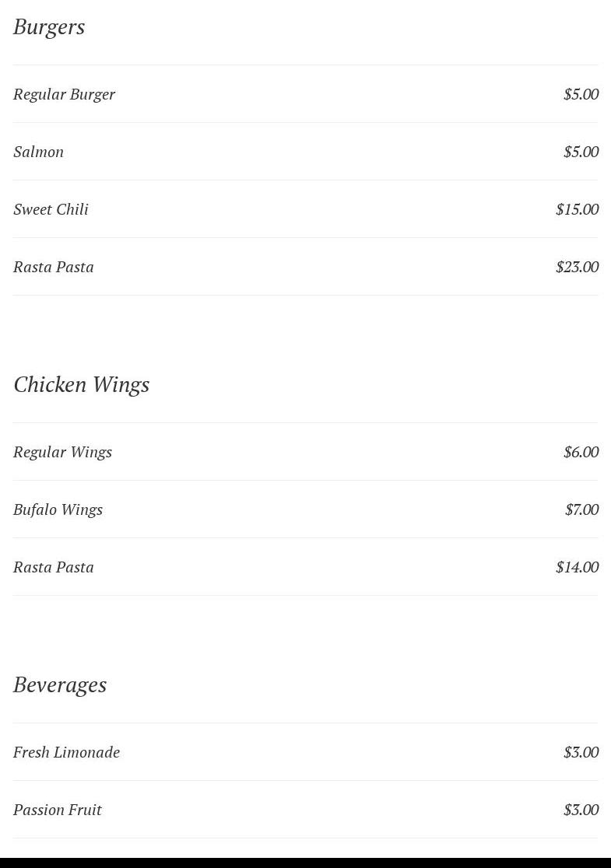Viewport: 611px width, 868px height.
Task: Click the Passion Fruit $3.00 price
Action: click(x=581, y=810)
